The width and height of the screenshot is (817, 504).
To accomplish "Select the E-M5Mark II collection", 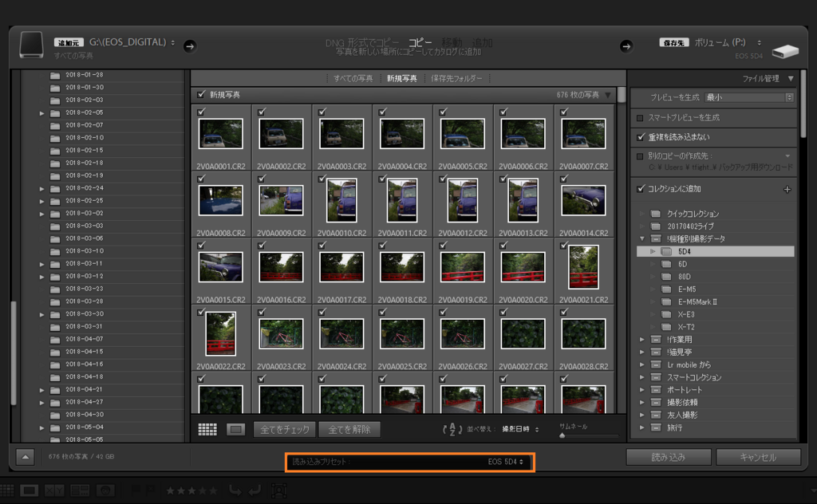I will click(x=697, y=302).
